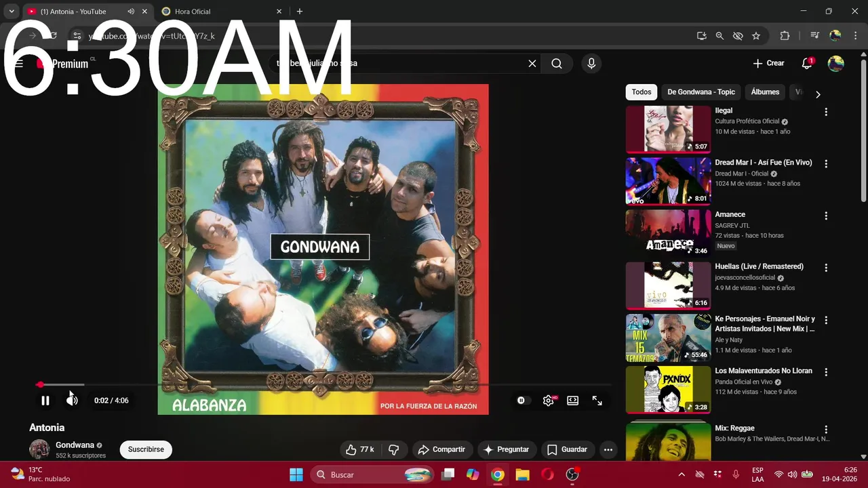Open a new browser tab
The image size is (868, 488).
[x=300, y=12]
